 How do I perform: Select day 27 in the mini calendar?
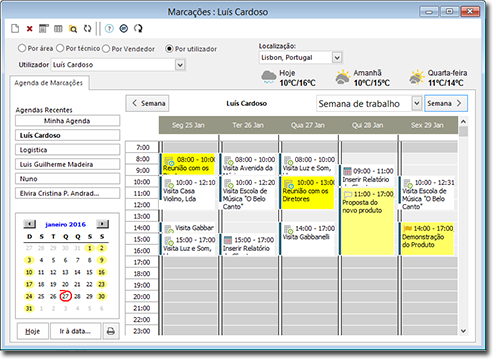coord(65,296)
